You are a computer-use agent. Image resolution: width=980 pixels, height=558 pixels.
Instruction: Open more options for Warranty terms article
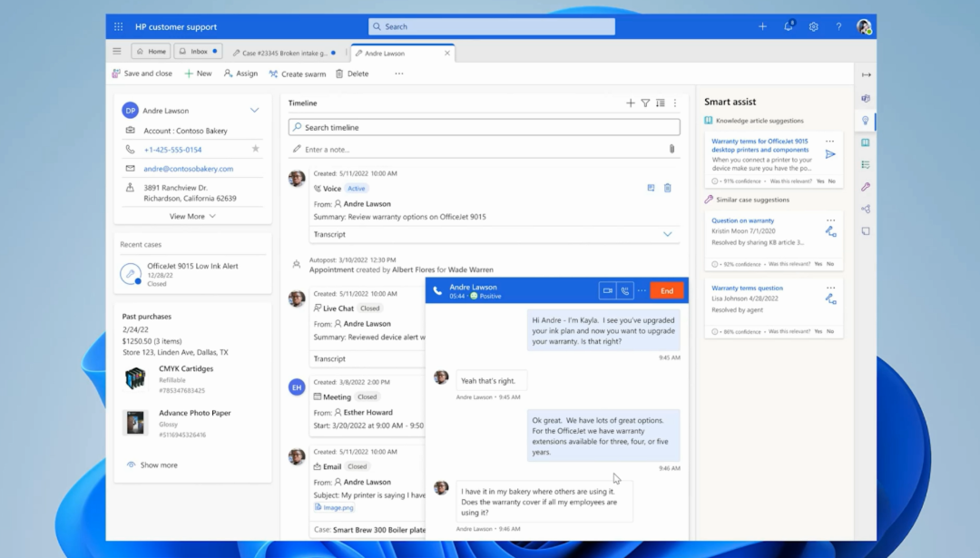click(x=830, y=142)
